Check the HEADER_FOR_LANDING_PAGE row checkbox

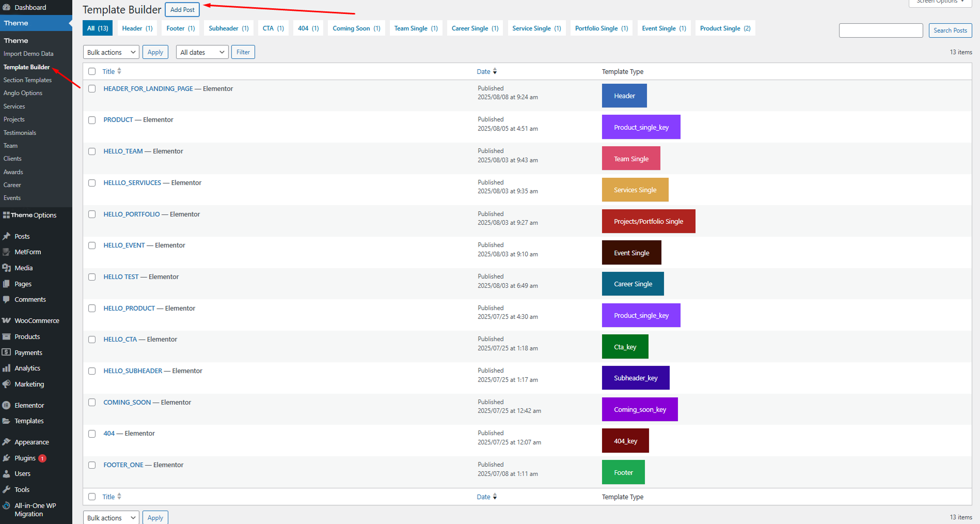92,89
